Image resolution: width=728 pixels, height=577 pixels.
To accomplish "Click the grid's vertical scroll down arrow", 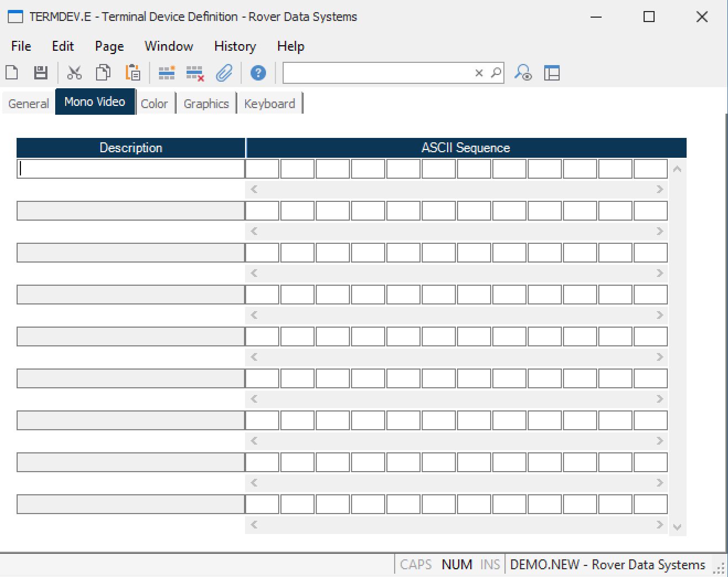I will (x=677, y=527).
